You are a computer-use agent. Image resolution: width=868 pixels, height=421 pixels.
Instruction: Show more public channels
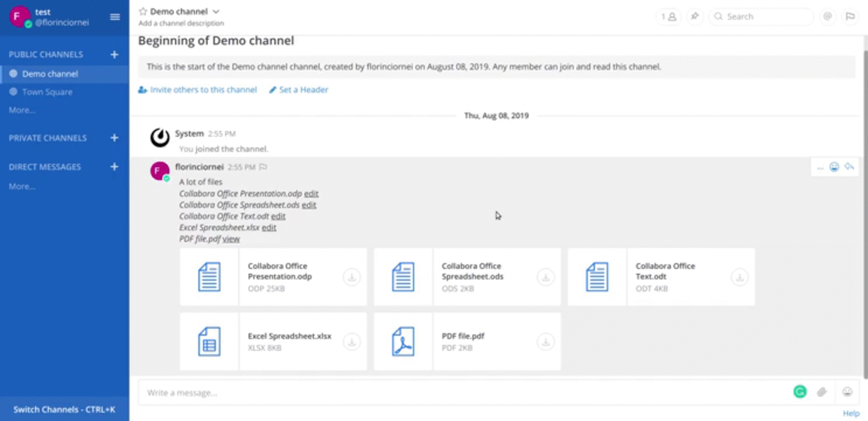coord(22,110)
